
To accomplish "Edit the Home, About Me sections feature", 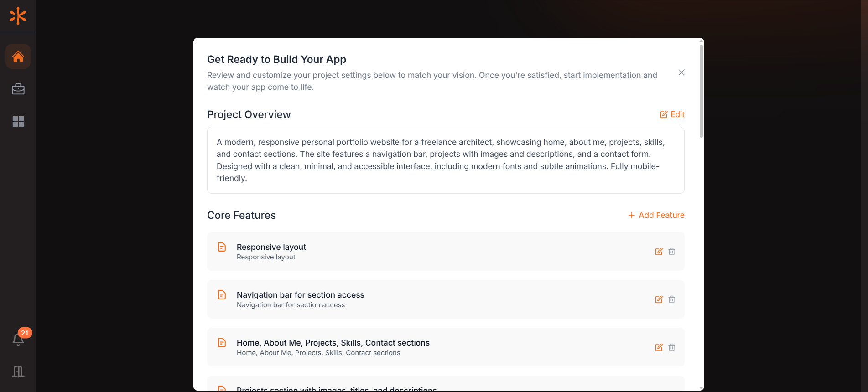I will pyautogui.click(x=659, y=347).
